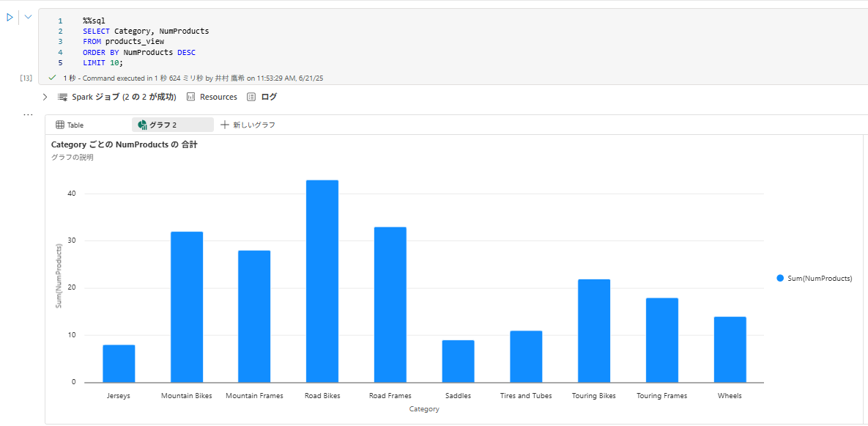Select the Road Frames bar
The width and height of the screenshot is (868, 426).
tap(390, 305)
